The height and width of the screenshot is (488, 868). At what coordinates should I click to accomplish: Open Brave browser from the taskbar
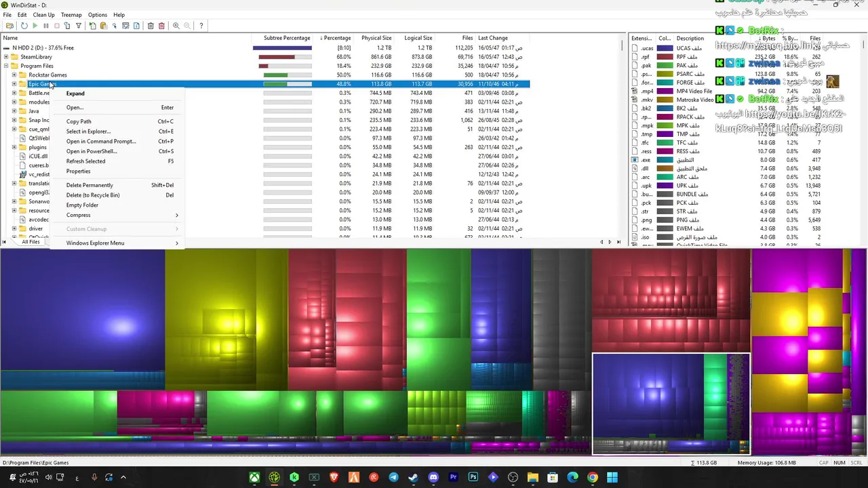334,477
